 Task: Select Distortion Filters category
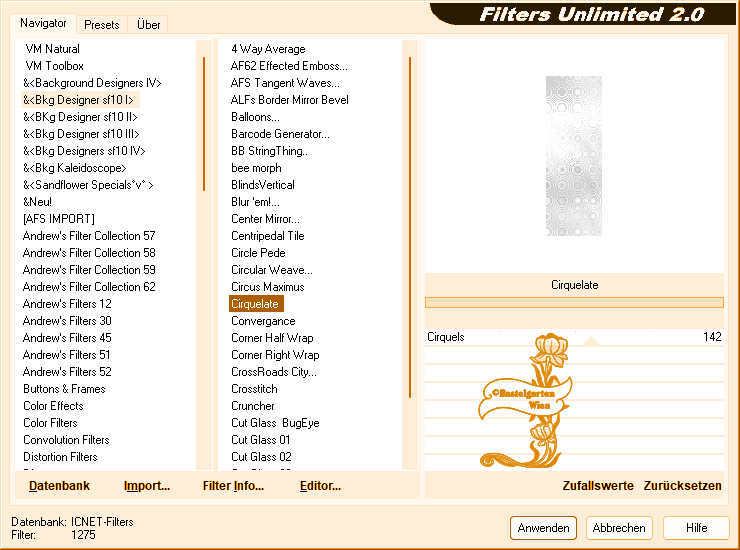(x=60, y=457)
